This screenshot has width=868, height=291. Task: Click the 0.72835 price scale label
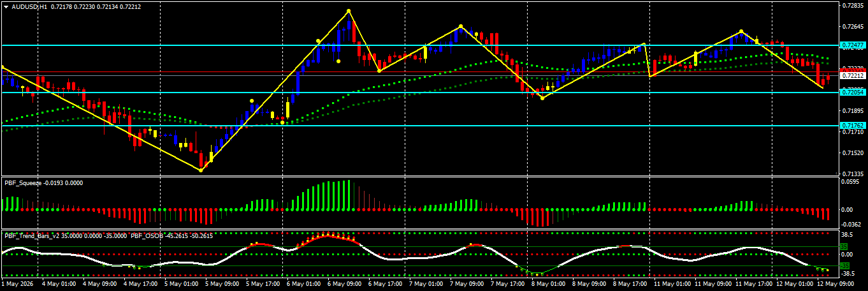pos(852,6)
